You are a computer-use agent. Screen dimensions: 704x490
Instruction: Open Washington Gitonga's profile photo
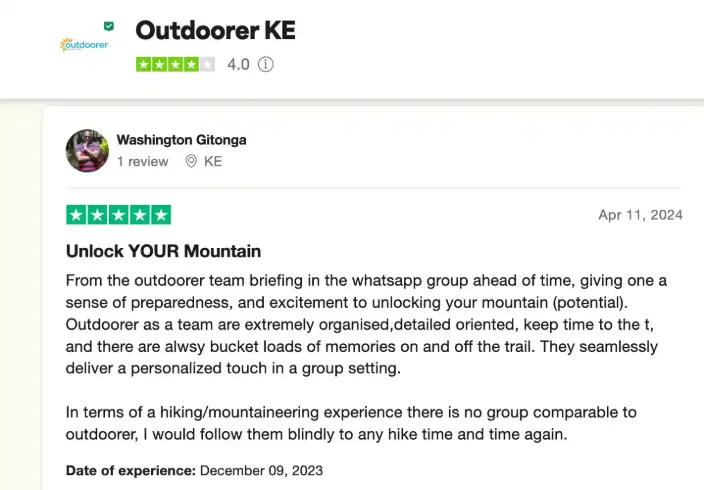click(87, 150)
